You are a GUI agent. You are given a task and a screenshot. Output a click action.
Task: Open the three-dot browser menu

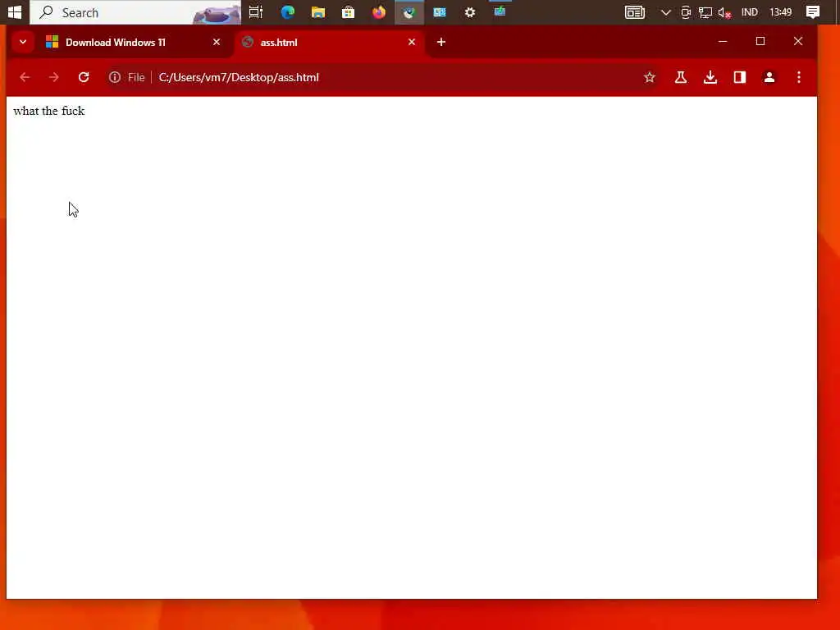click(x=799, y=77)
